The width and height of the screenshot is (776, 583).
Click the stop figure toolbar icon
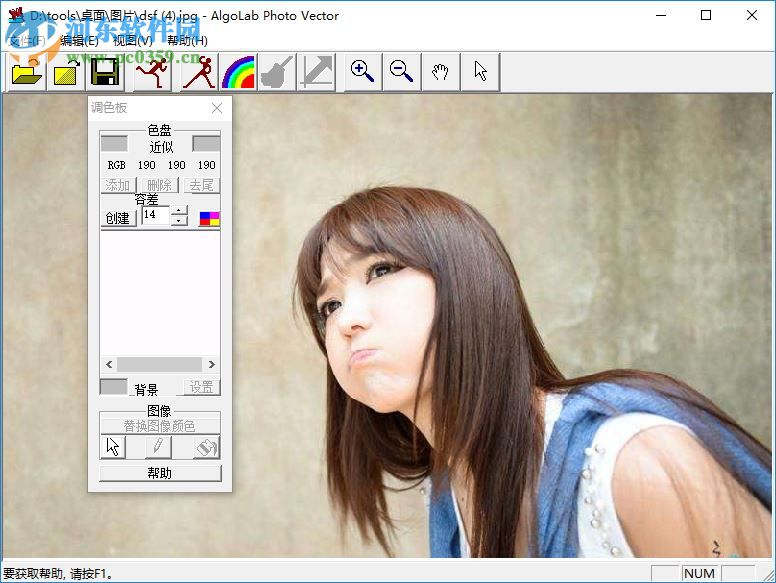tap(198, 72)
